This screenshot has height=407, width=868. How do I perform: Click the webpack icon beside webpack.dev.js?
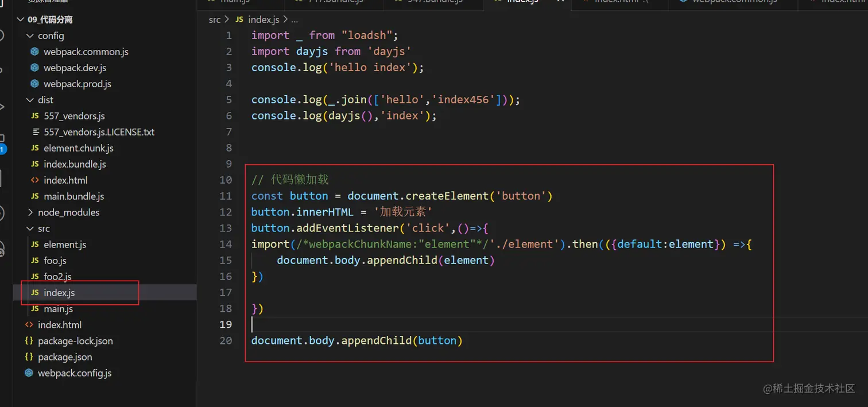coord(34,68)
